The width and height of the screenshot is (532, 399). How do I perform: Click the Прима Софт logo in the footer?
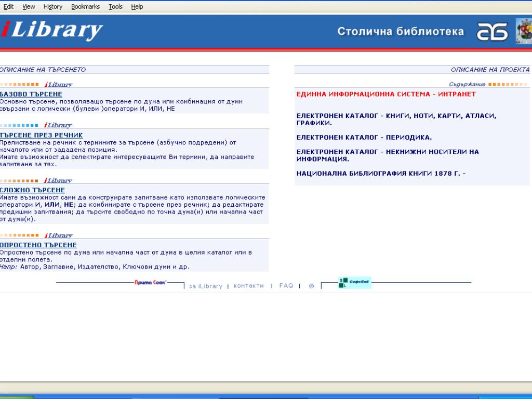(150, 282)
